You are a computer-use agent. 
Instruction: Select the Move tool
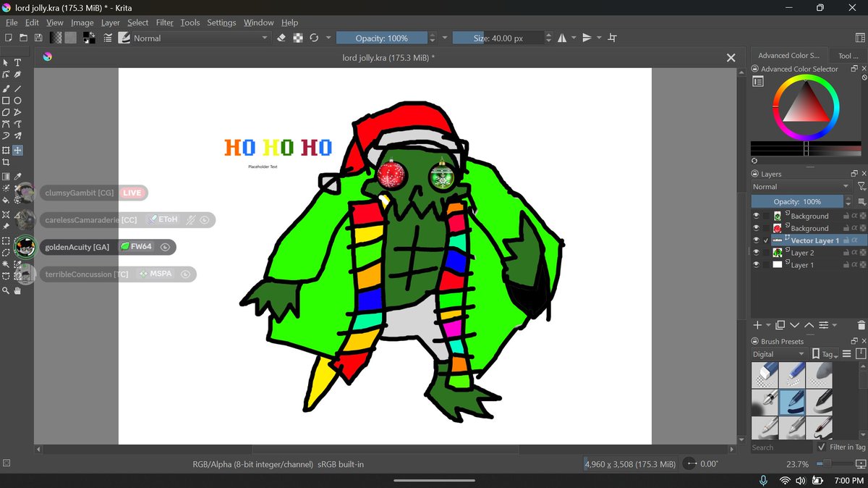click(x=17, y=151)
